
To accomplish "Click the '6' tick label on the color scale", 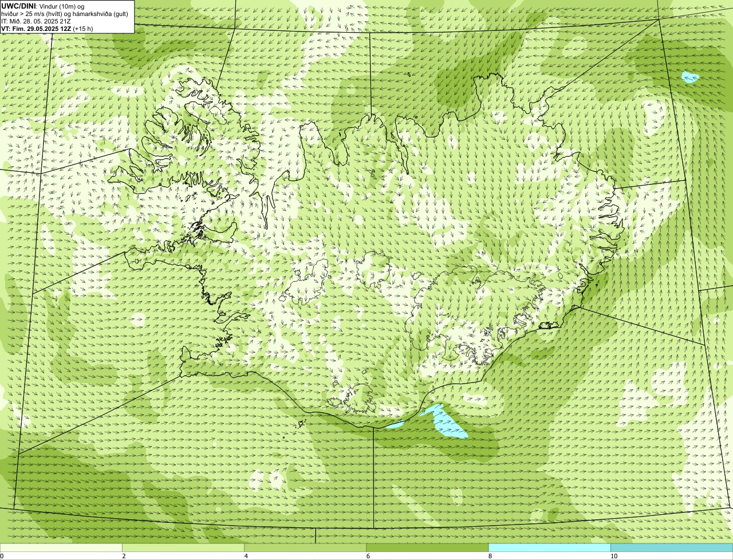I will 368,556.
